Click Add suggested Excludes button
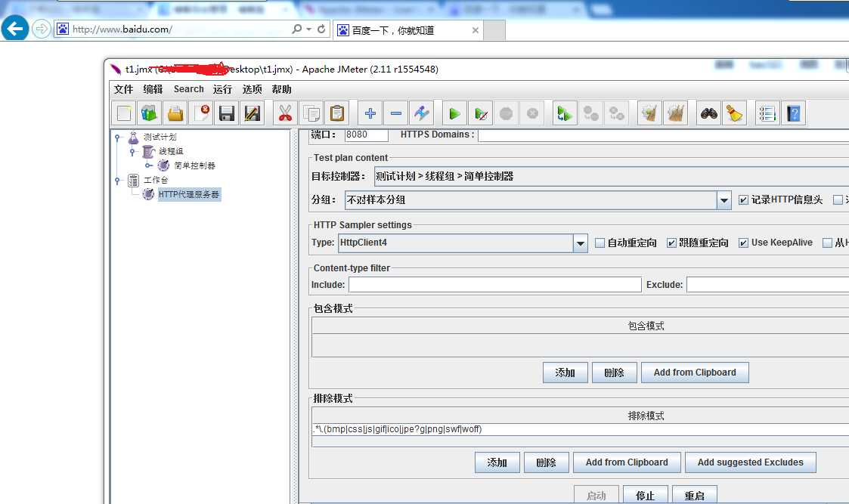This screenshot has width=849, height=504. 751,462
